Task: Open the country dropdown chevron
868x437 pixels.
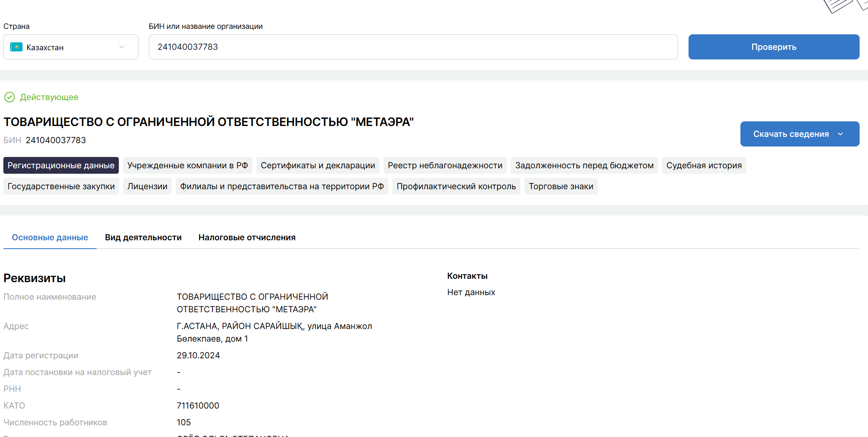Action: [122, 47]
